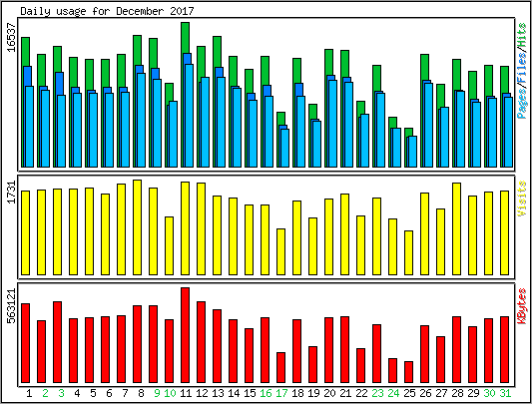
Task: Click the chart title 'Daily usage for December 2017'
Action: pyautogui.click(x=107, y=11)
